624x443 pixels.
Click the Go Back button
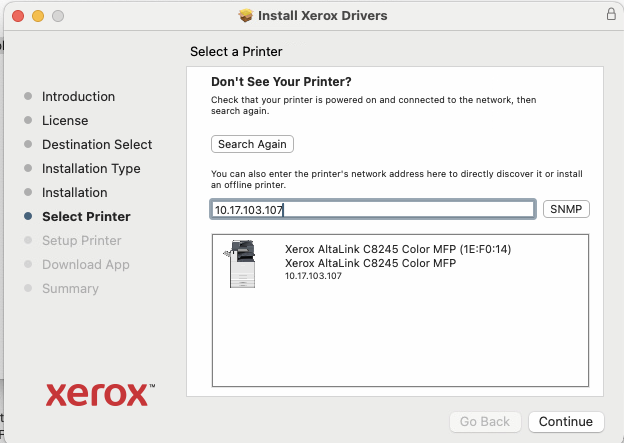(485, 422)
